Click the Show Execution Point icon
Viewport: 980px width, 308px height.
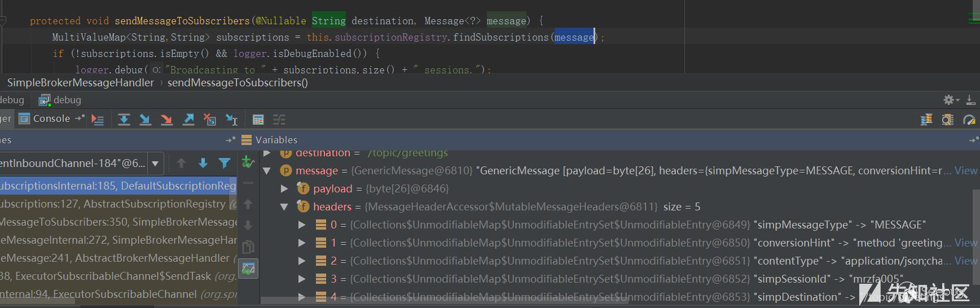pyautogui.click(x=98, y=119)
